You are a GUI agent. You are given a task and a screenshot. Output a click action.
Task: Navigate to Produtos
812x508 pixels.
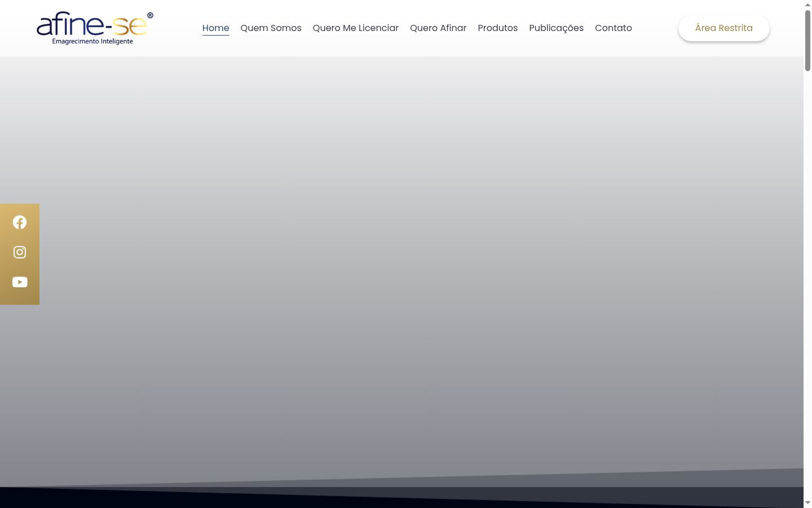[497, 28]
